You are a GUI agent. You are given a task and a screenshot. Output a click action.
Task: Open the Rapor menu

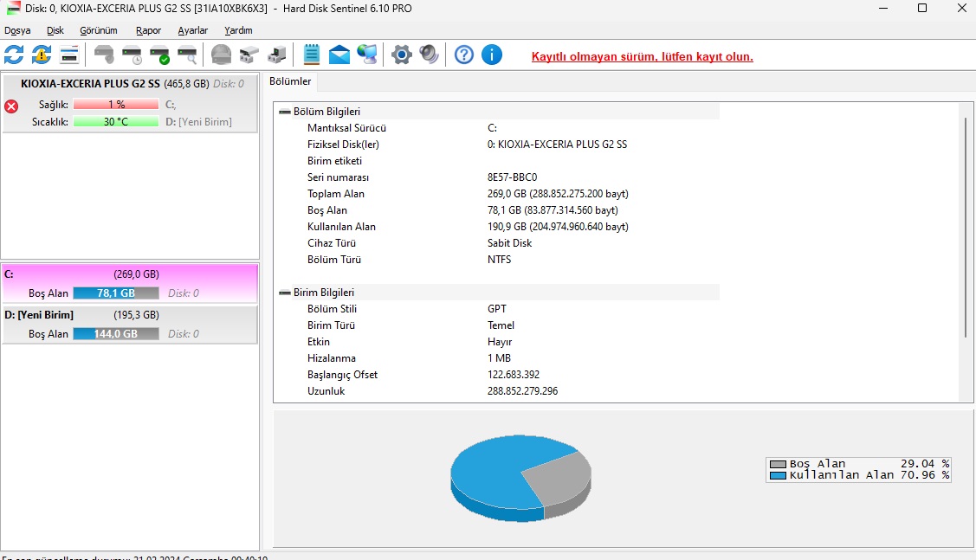[148, 30]
